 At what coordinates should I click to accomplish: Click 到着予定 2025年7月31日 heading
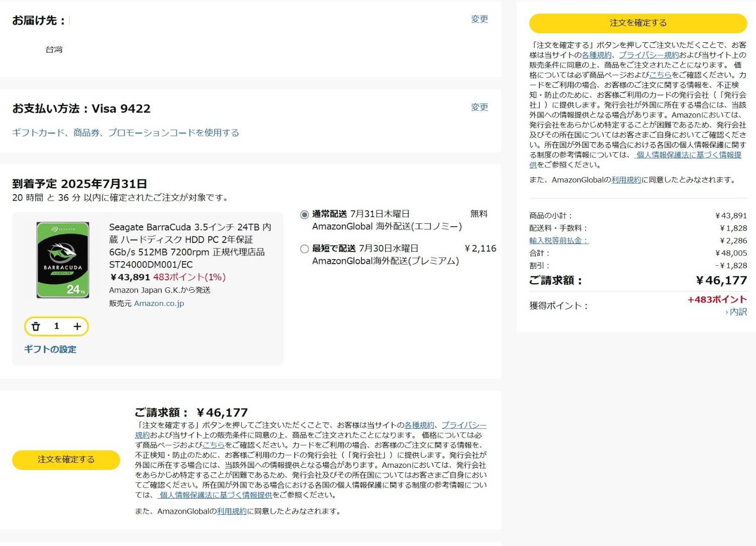tap(80, 184)
